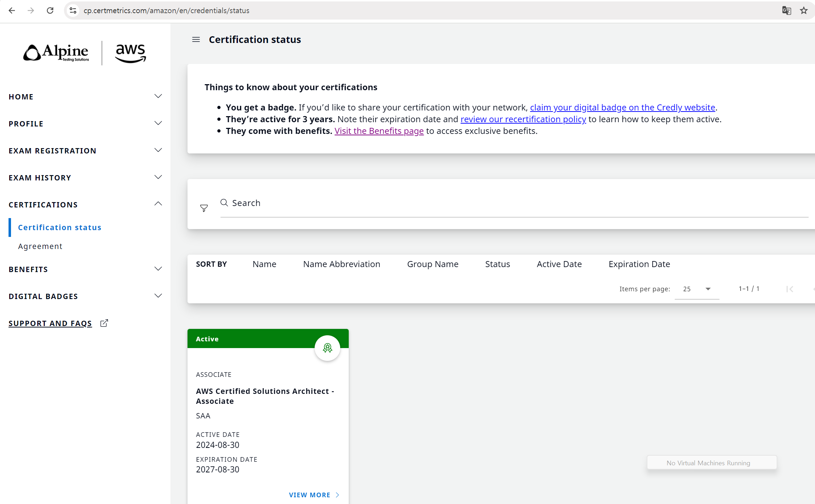Viewport: 815px width, 504px height.
Task: Click the browser back arrow
Action: [12, 11]
